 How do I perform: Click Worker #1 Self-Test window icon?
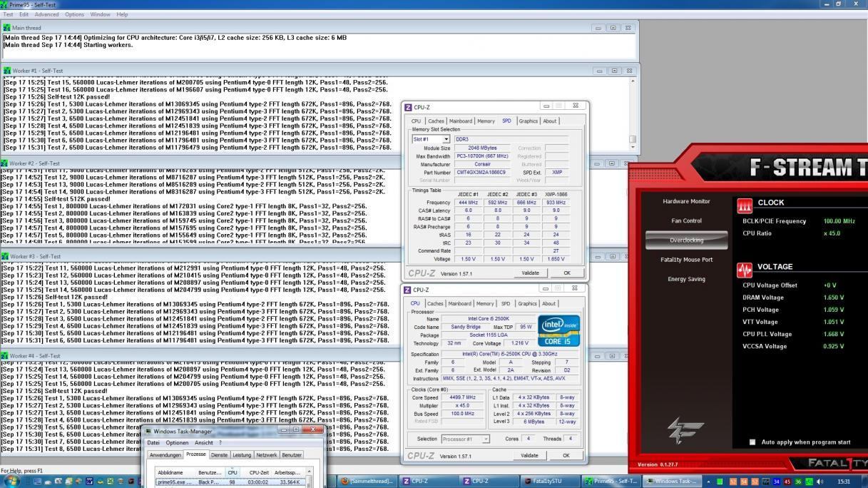[7, 71]
